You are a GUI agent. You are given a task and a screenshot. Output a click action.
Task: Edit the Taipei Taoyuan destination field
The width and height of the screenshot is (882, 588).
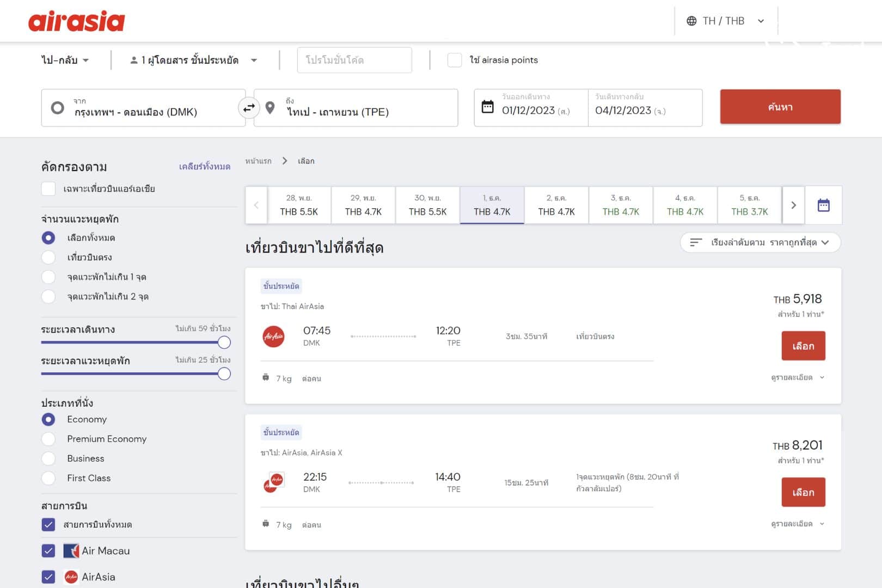(356, 108)
